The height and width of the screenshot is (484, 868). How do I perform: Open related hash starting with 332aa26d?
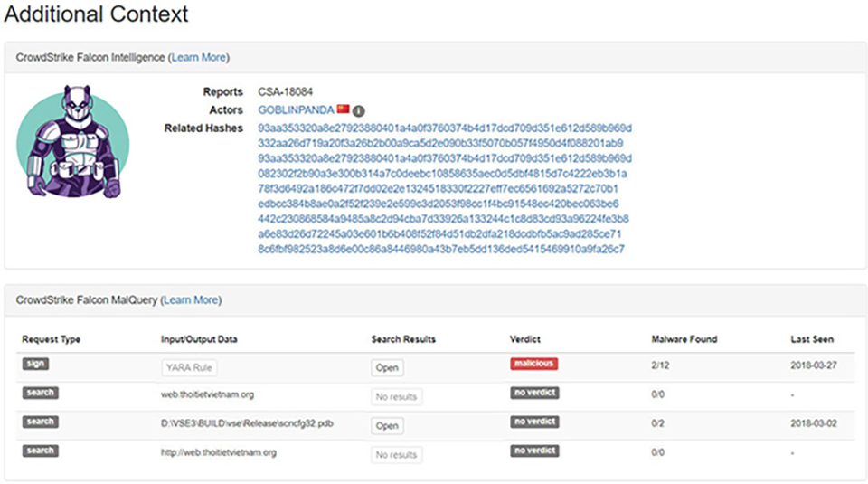[440, 144]
